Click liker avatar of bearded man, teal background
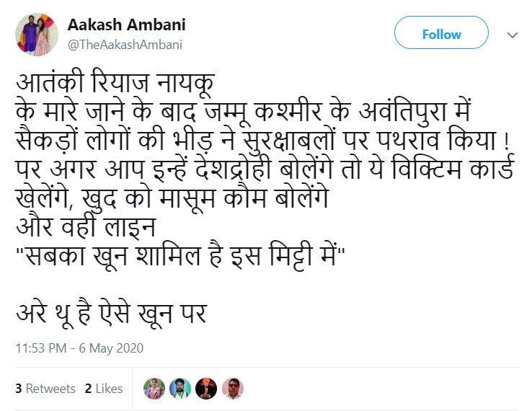The image size is (532, 411). coord(180,389)
